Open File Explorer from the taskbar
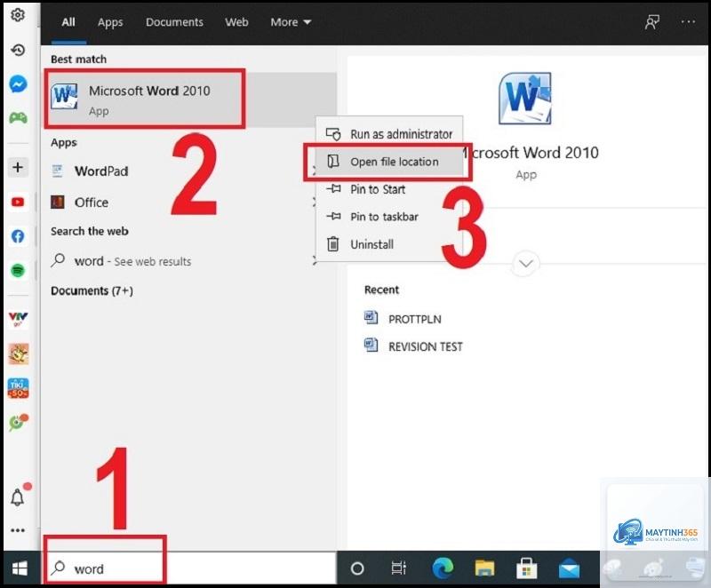The image size is (711, 588). 484,568
